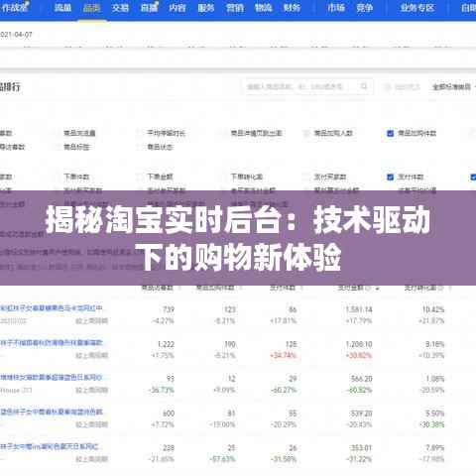Open product link in row with 1,222 visitors
Image resolution: width=476 pixels, height=476 pixels.
pyautogui.click(x=52, y=343)
